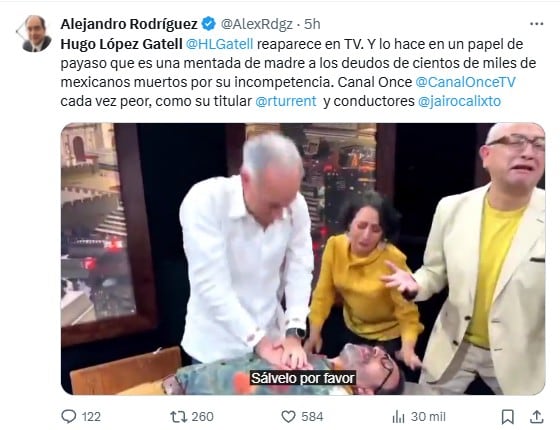Bookmark this post
This screenshot has width=560, height=430.
[x=508, y=416]
